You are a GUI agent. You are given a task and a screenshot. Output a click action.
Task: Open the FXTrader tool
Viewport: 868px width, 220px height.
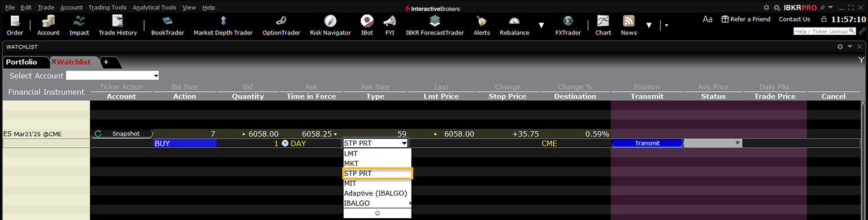pyautogui.click(x=568, y=26)
